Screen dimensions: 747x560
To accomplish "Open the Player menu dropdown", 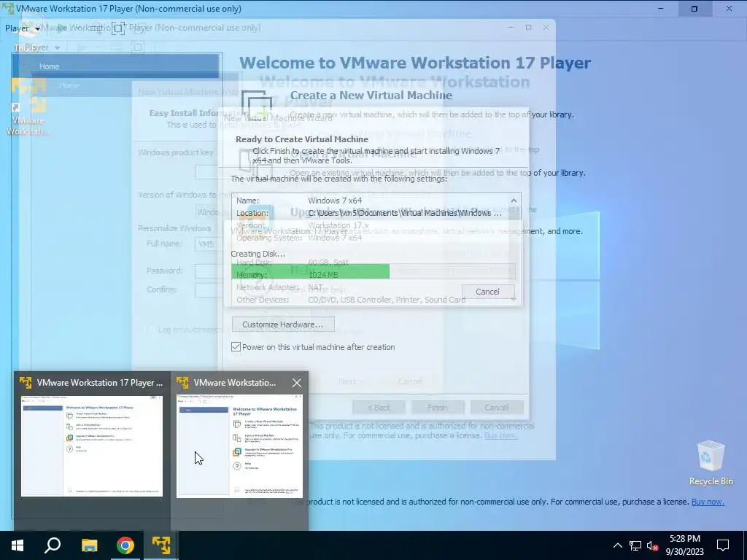I will point(22,28).
